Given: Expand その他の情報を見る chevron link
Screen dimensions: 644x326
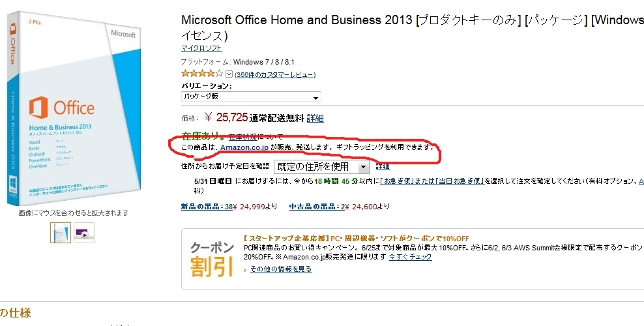Looking at the screenshot, I should coord(278,269).
